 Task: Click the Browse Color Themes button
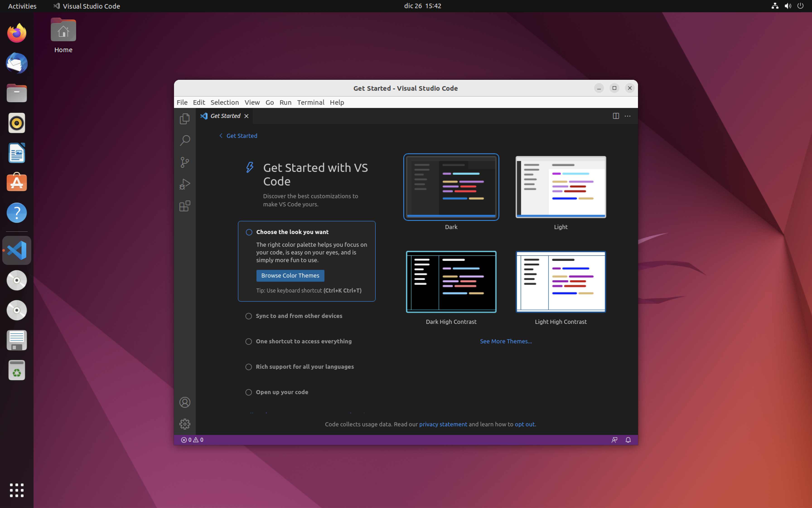[290, 276]
